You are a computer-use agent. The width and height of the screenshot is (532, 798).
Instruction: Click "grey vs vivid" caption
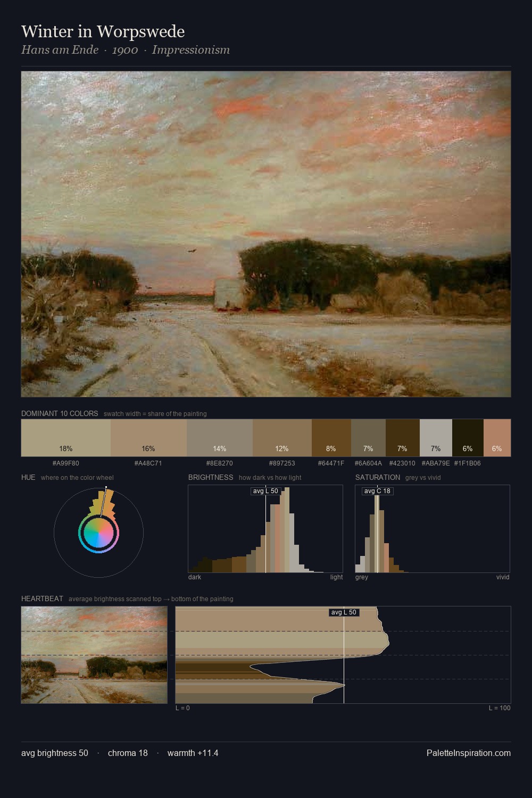[x=423, y=478]
